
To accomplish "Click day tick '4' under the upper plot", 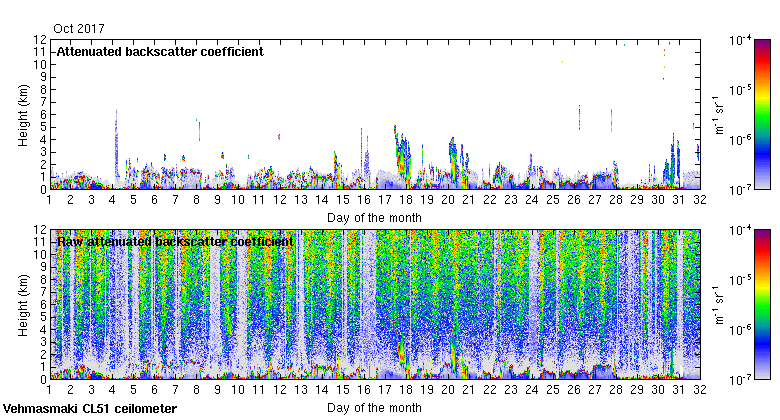I will (112, 200).
